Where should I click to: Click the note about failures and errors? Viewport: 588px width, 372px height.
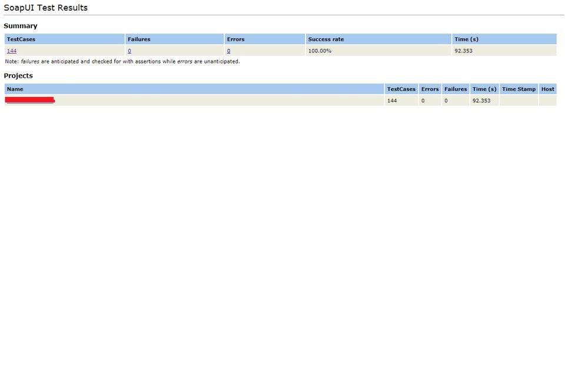tap(122, 61)
